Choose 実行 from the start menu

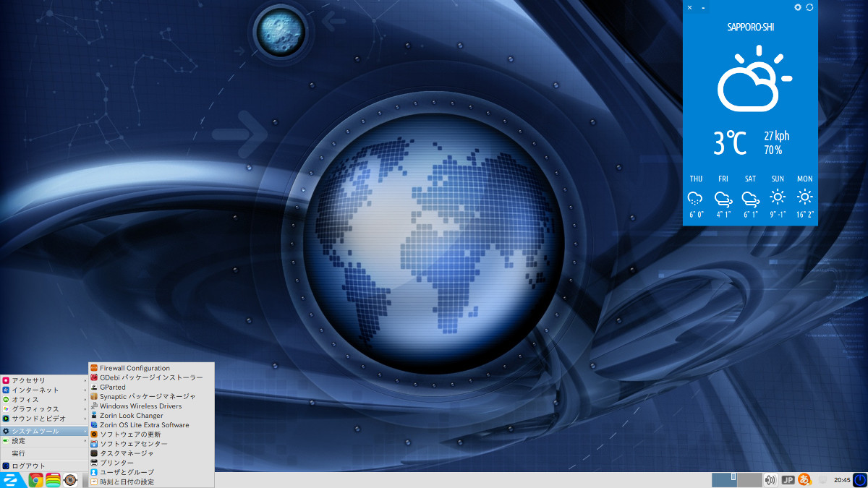44,453
